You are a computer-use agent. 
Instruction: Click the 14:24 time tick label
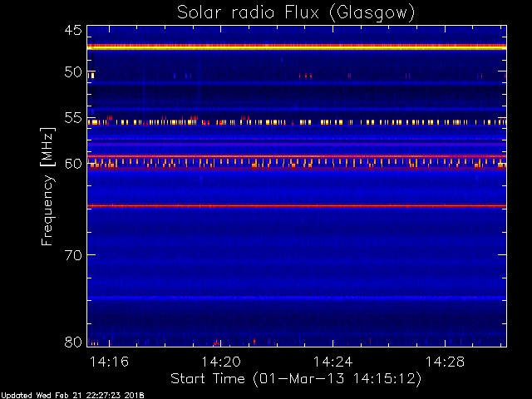coord(332,362)
